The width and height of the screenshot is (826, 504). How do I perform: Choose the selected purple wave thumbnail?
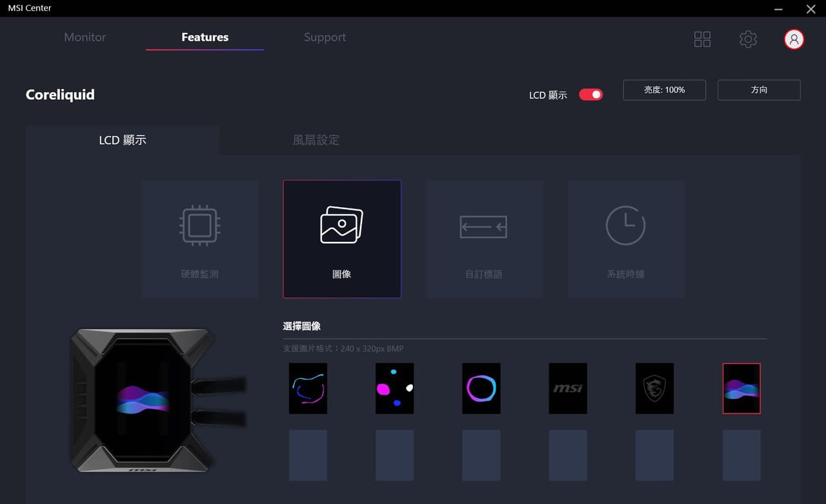(x=741, y=388)
